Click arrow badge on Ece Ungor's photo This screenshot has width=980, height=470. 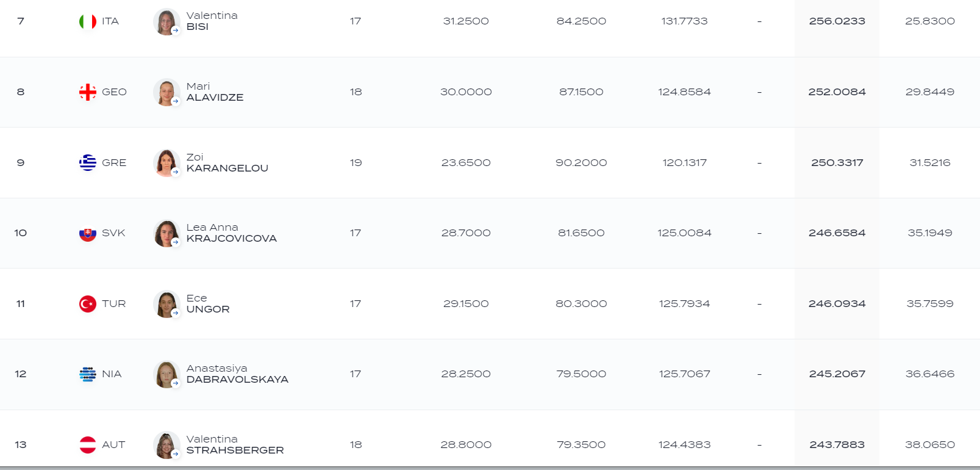tap(175, 313)
